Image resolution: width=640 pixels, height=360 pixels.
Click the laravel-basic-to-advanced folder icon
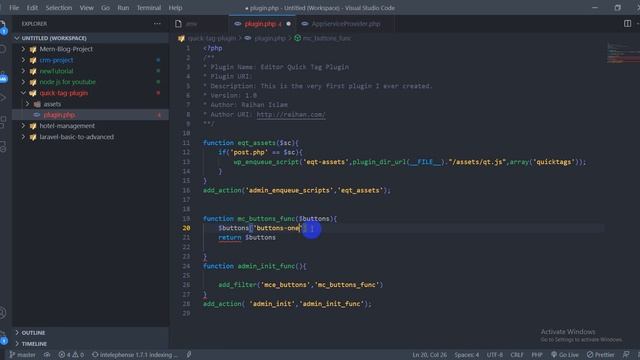[33, 137]
